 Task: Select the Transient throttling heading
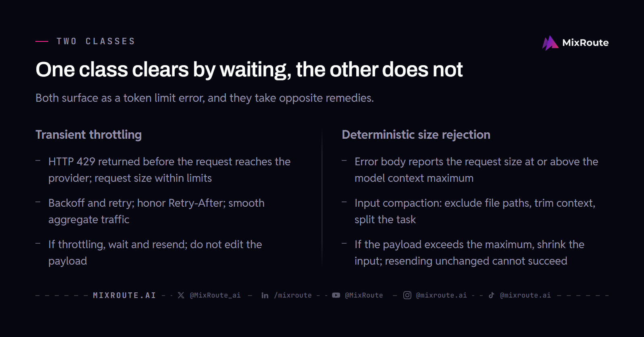click(89, 135)
